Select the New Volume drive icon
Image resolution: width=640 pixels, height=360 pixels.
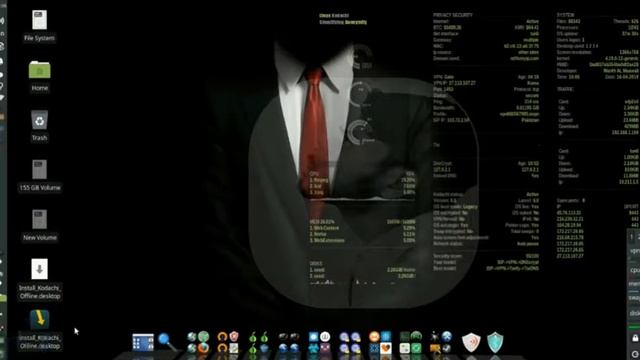[40, 220]
